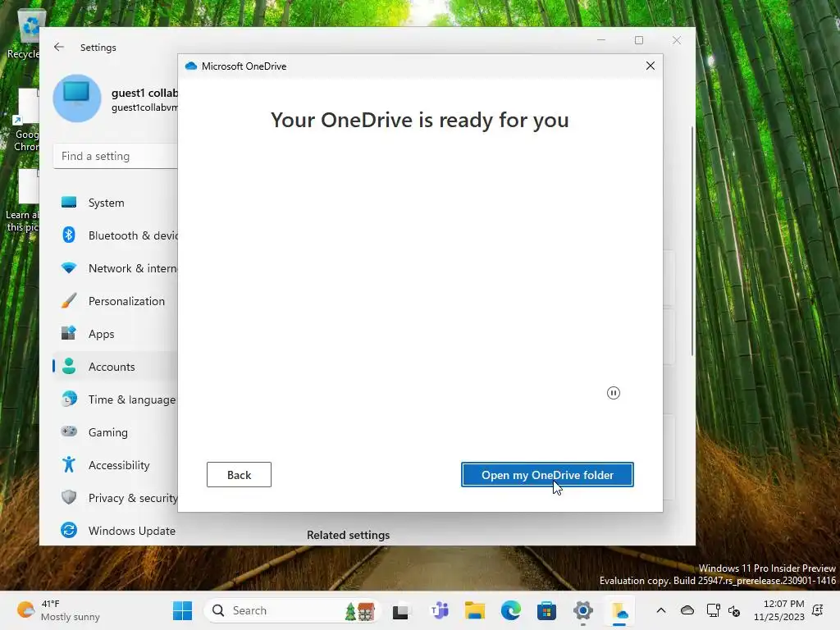Open Microsoft Store from taskbar
The width and height of the screenshot is (840, 630).
[546, 610]
